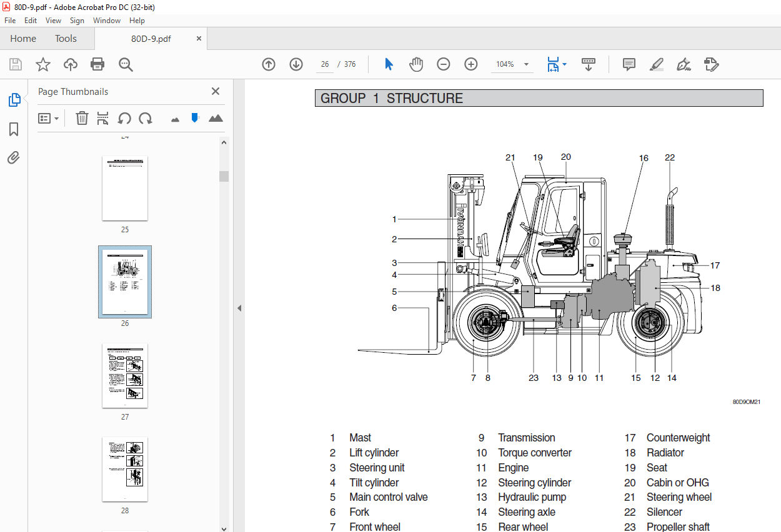Select the Highlight text tool
Image resolution: width=781 pixels, height=532 pixels.
tap(656, 64)
